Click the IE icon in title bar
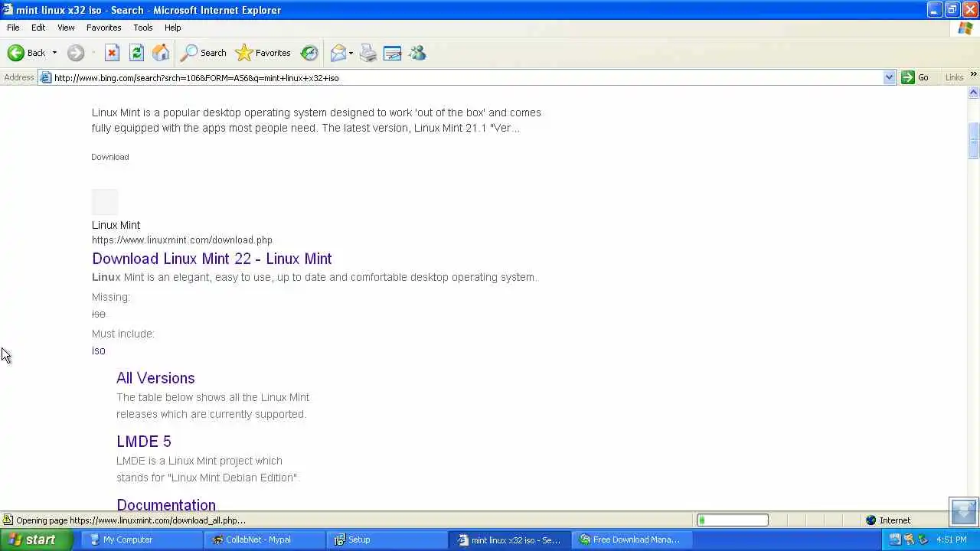This screenshot has height=551, width=980. (7, 10)
